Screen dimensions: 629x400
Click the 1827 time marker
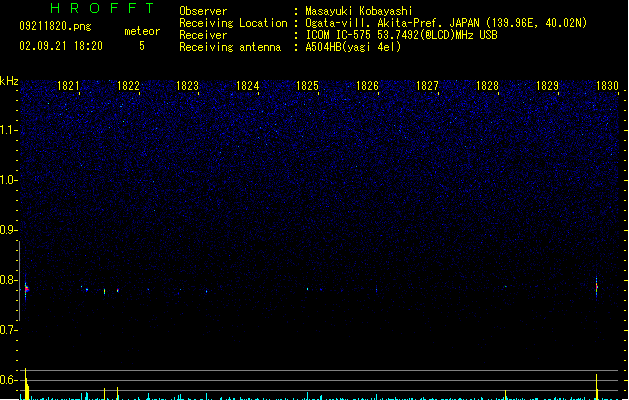(427, 86)
